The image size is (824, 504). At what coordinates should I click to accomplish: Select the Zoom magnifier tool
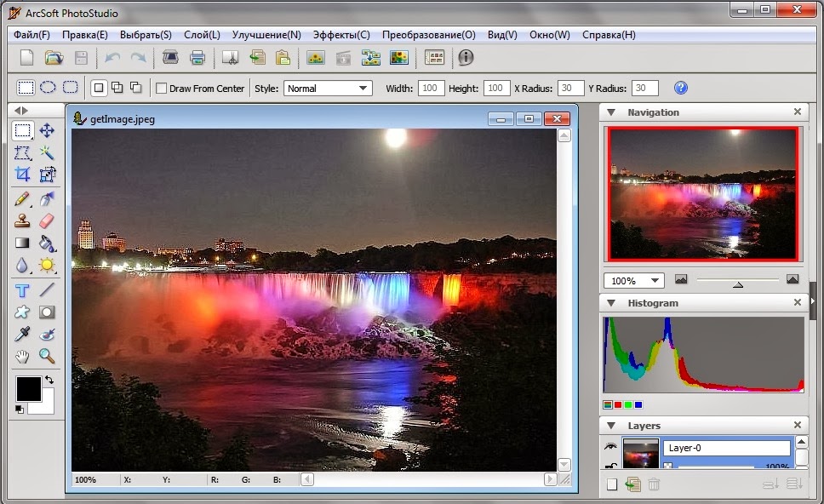point(47,356)
